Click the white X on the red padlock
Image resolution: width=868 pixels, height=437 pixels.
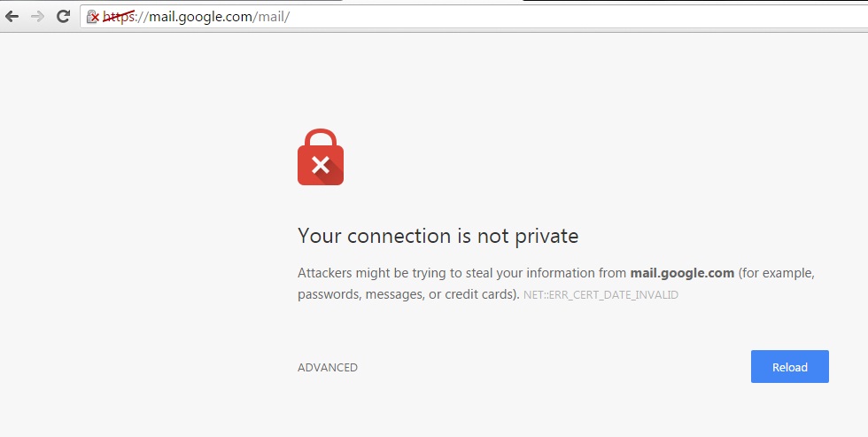coord(321,164)
